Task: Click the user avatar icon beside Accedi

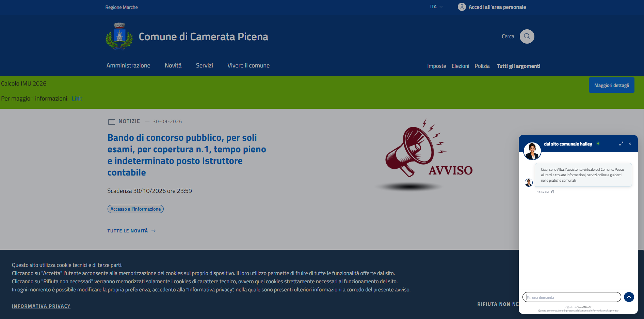Action: [x=462, y=7]
